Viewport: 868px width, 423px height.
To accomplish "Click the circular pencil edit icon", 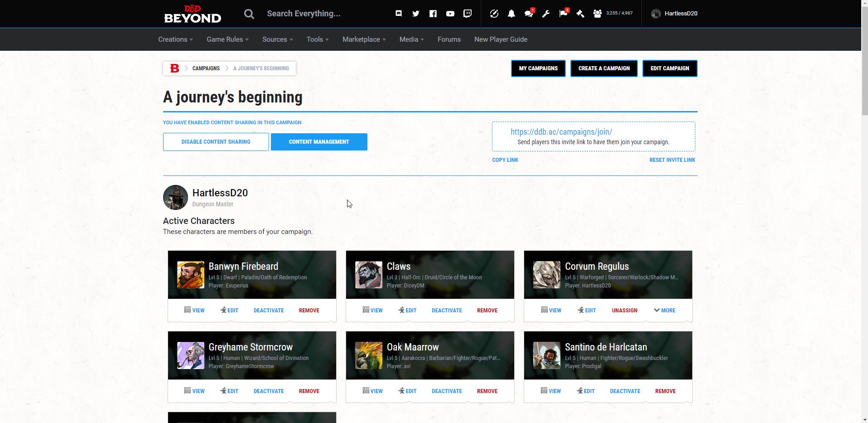I will (x=494, y=14).
